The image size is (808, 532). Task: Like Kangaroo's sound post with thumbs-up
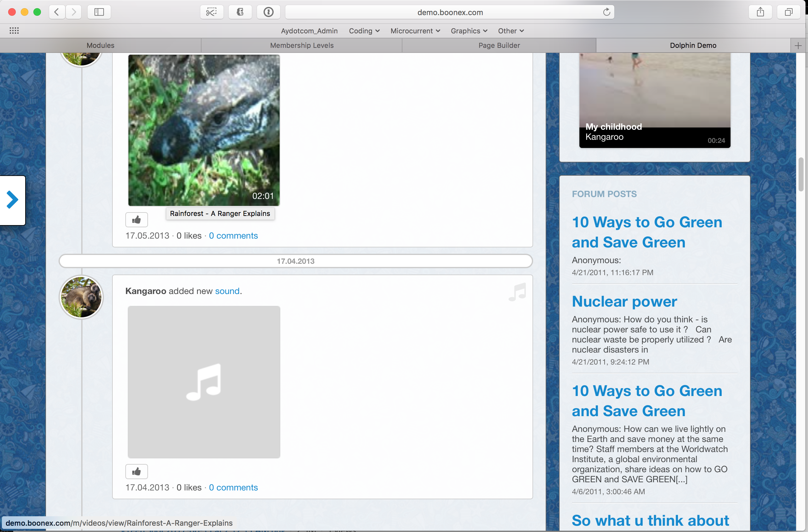pos(136,471)
